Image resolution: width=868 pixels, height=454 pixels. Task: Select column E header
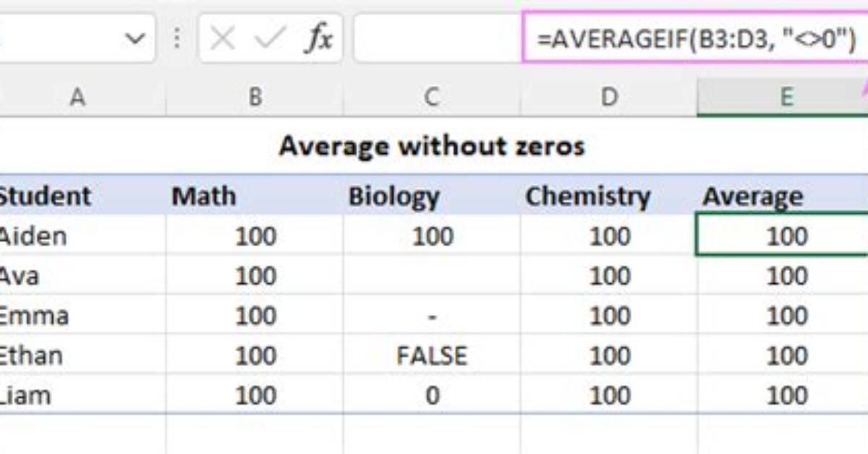pyautogui.click(x=783, y=97)
